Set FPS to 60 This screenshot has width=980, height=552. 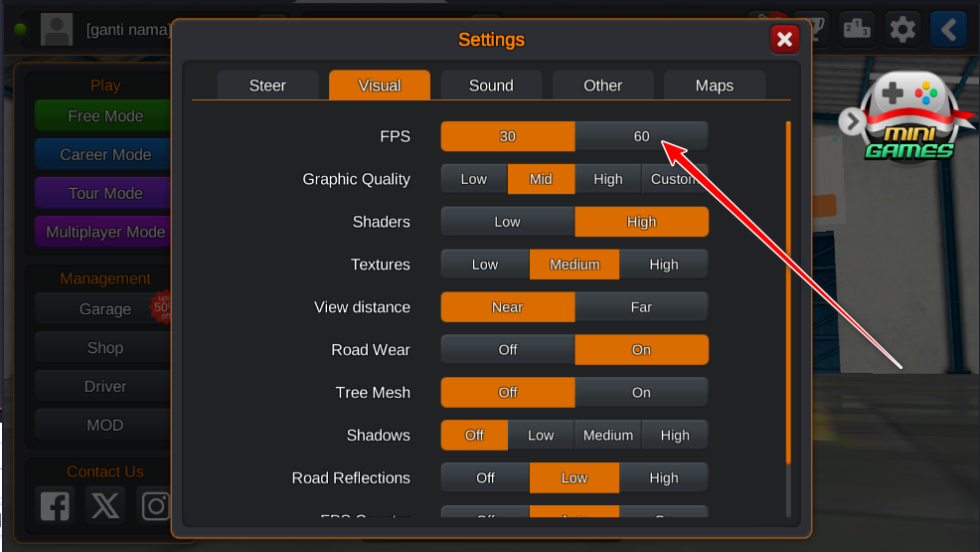[x=641, y=136]
